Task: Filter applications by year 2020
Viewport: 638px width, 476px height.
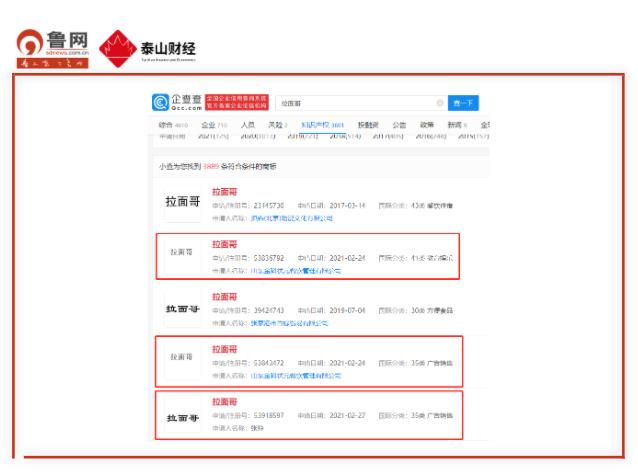Action: (258, 136)
